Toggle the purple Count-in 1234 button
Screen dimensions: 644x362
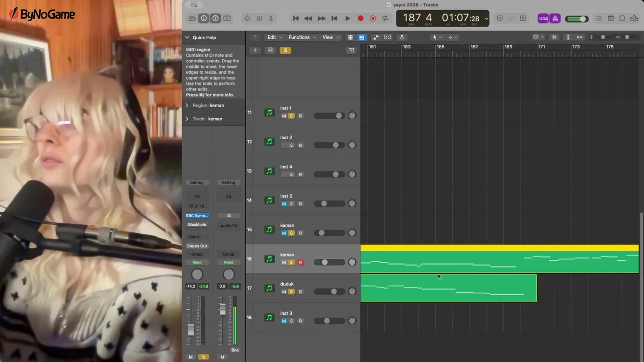click(x=543, y=18)
